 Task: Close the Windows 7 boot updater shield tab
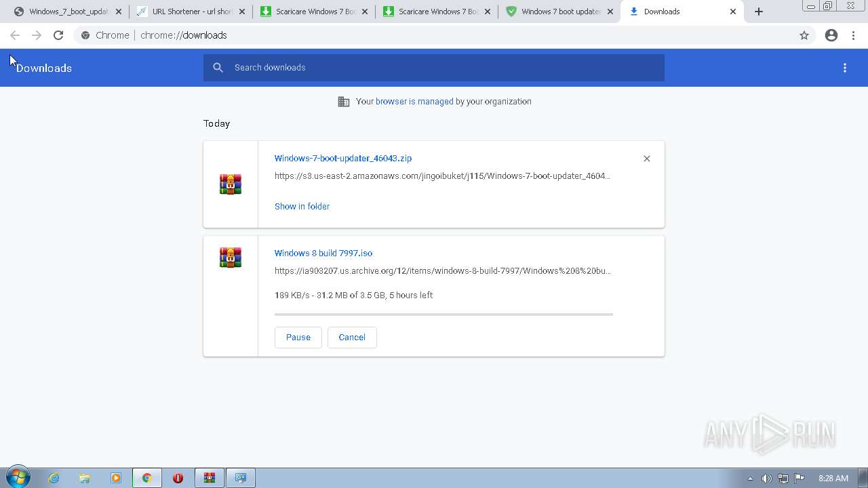point(610,12)
